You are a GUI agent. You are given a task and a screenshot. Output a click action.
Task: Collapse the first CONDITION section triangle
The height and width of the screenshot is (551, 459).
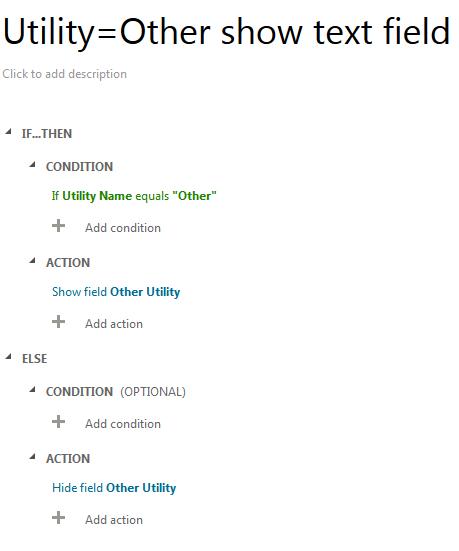[33, 165]
